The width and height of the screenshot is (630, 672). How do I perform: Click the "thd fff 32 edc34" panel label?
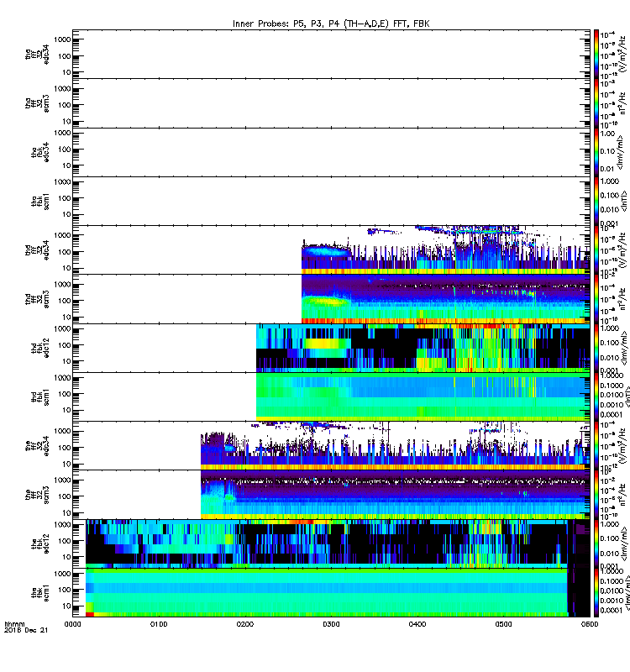[37, 249]
